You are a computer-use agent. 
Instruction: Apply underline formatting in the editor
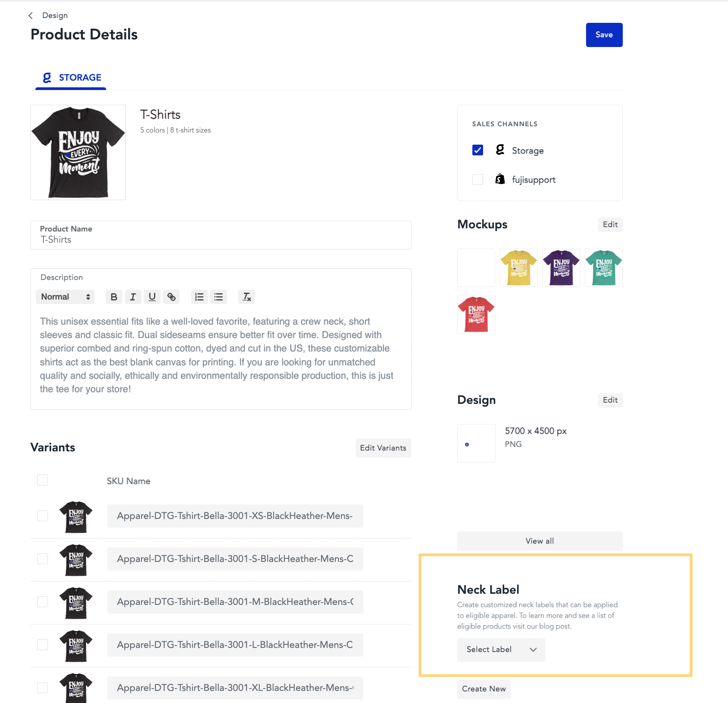coord(152,296)
